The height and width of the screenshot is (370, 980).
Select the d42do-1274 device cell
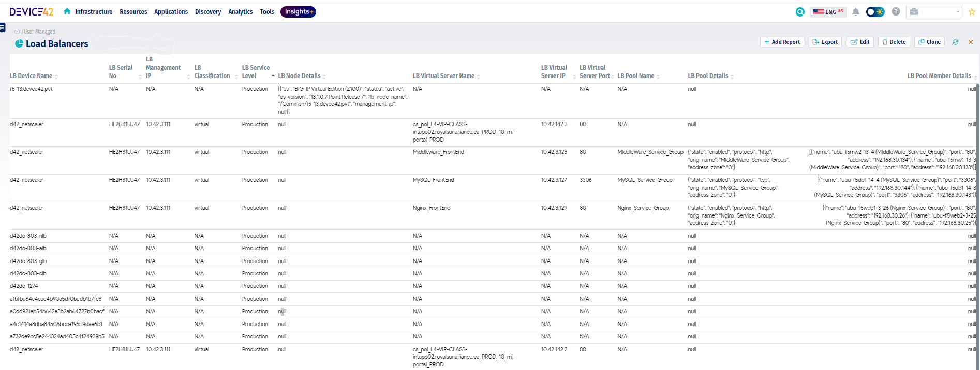click(24, 286)
